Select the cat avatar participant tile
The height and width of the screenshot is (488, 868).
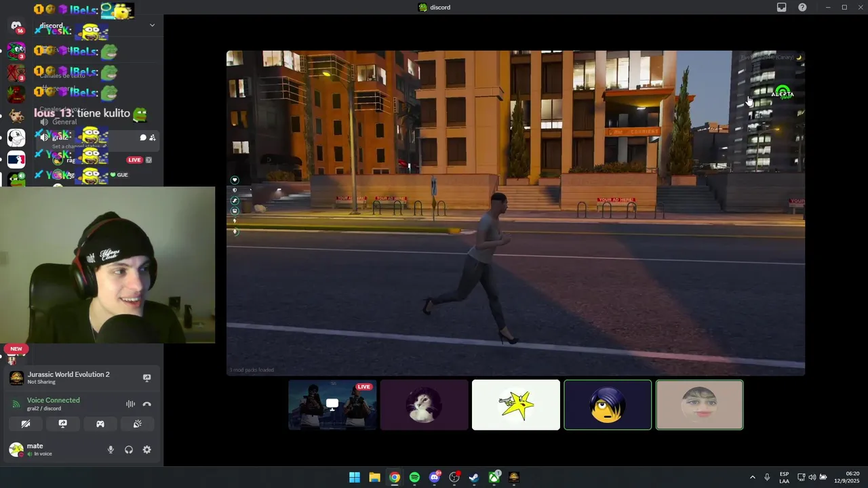click(424, 405)
